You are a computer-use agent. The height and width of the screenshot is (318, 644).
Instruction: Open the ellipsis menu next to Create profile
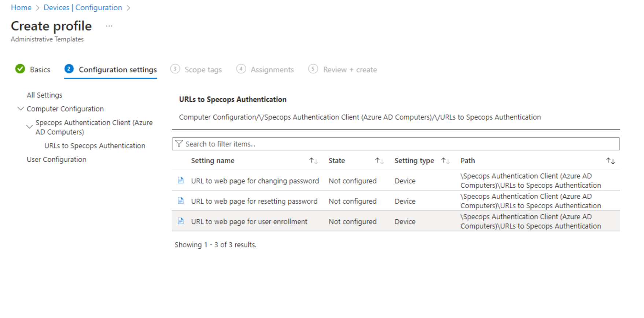109,26
